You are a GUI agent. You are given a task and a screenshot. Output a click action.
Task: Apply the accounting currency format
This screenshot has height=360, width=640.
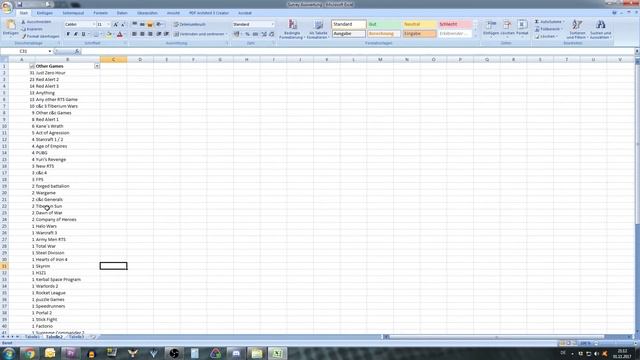point(237,34)
